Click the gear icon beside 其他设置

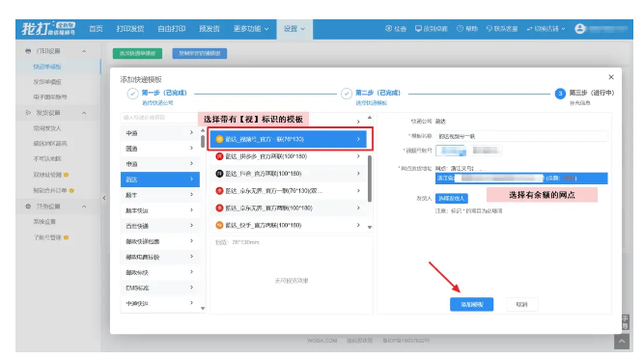pos(28,207)
